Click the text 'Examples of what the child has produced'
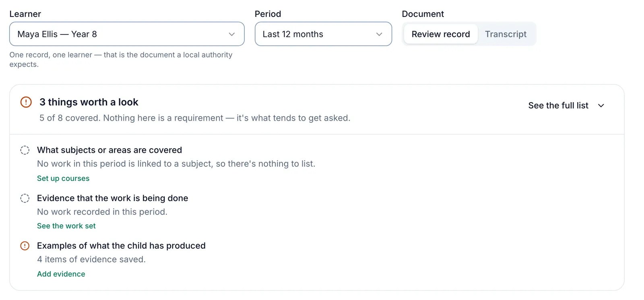The height and width of the screenshot is (300, 644). coord(121,246)
